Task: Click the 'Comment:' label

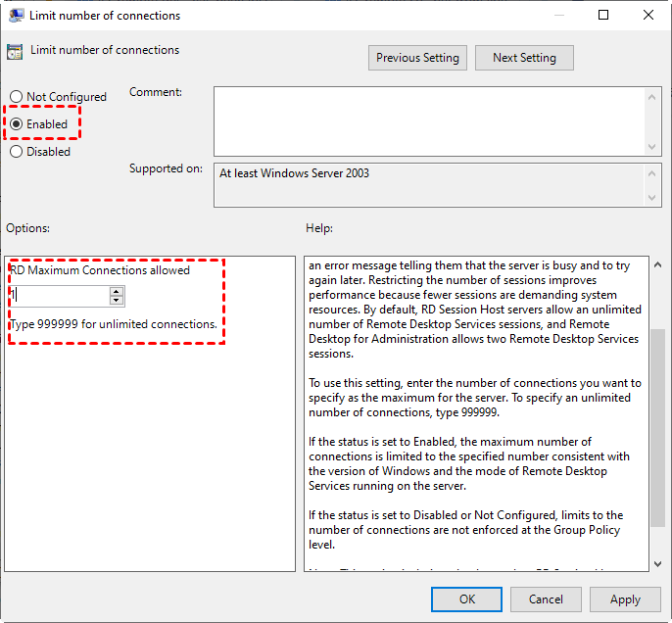Action: click(x=156, y=92)
